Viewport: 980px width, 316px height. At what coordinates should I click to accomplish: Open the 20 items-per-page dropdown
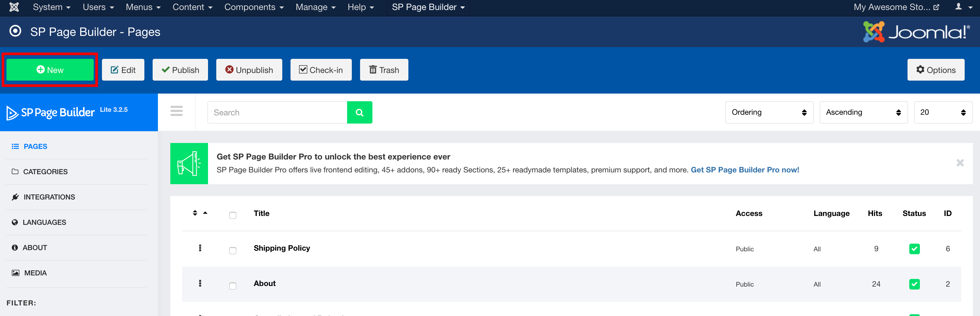[943, 112]
